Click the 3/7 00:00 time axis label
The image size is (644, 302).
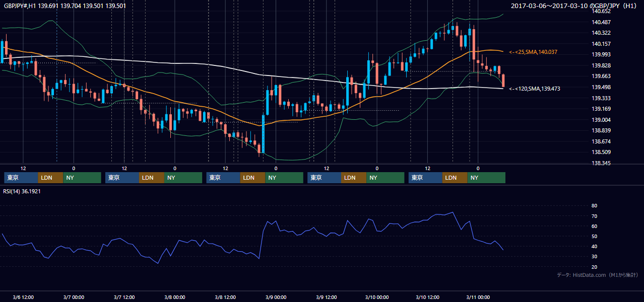pos(74,297)
